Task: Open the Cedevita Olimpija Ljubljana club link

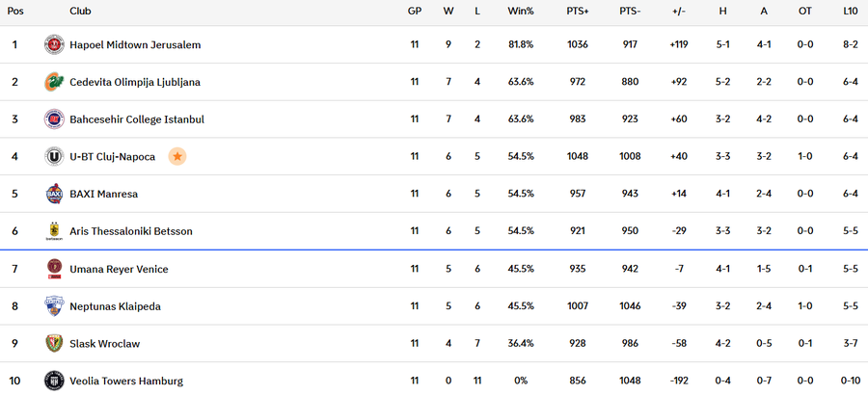Action: point(135,82)
